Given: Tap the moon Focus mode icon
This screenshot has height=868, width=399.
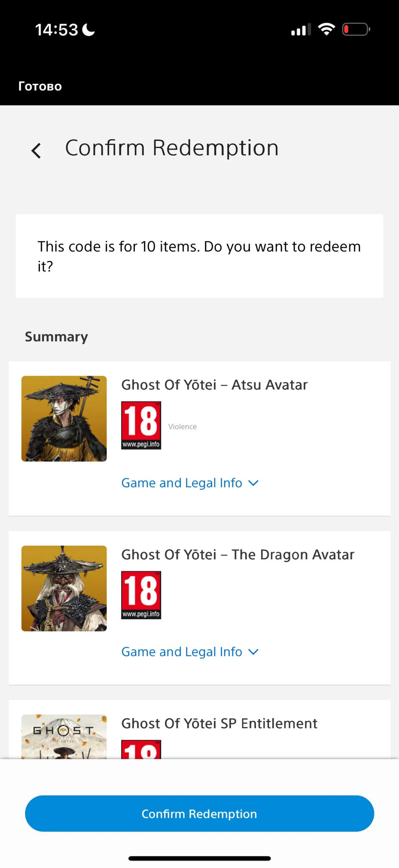Looking at the screenshot, I should pyautogui.click(x=89, y=29).
